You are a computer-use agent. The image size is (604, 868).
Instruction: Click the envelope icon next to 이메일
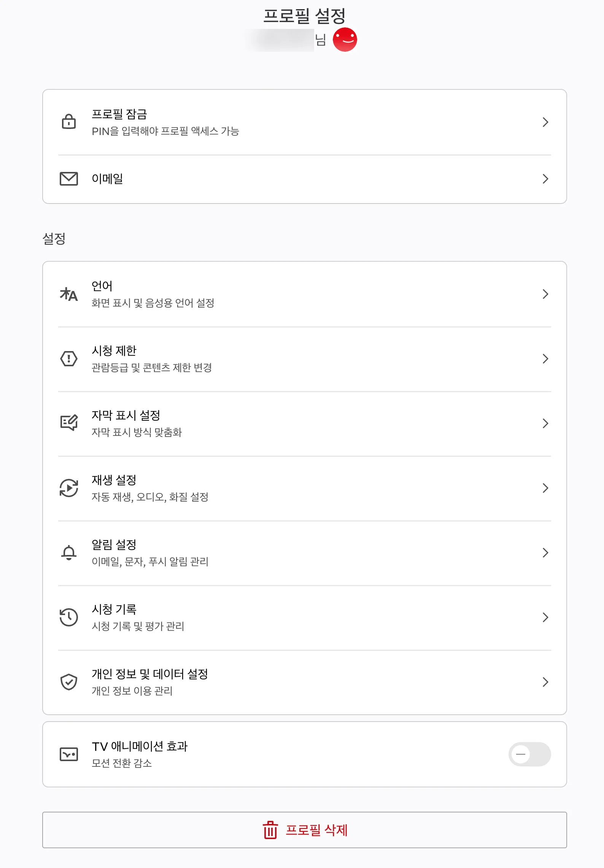pyautogui.click(x=69, y=179)
